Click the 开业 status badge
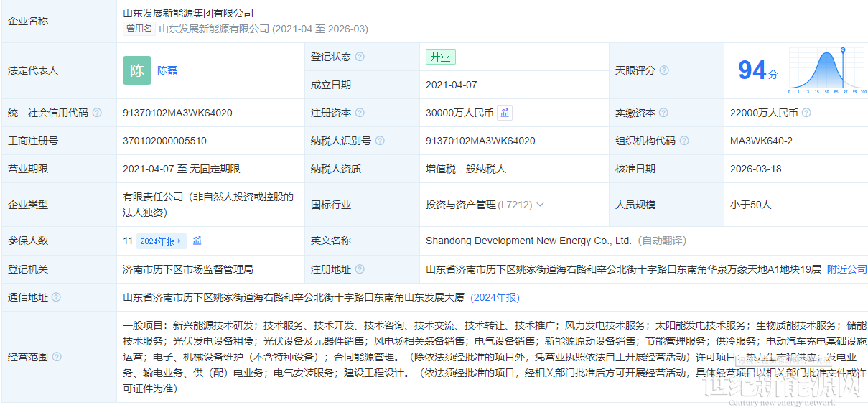 440,57
